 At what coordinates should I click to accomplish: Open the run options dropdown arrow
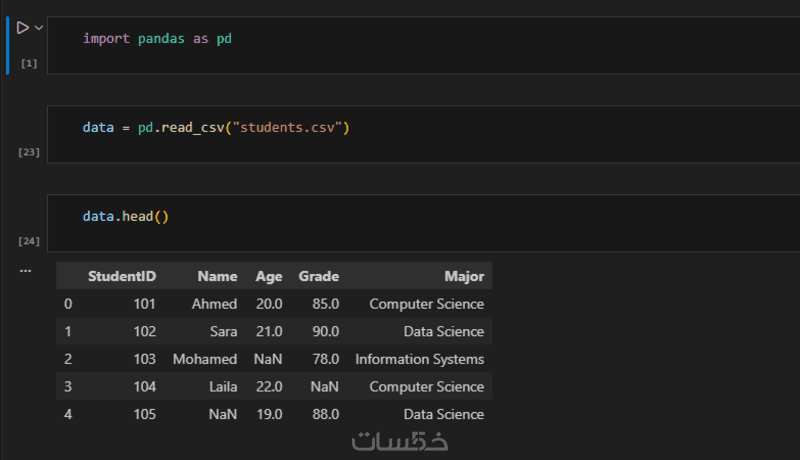tap(39, 28)
